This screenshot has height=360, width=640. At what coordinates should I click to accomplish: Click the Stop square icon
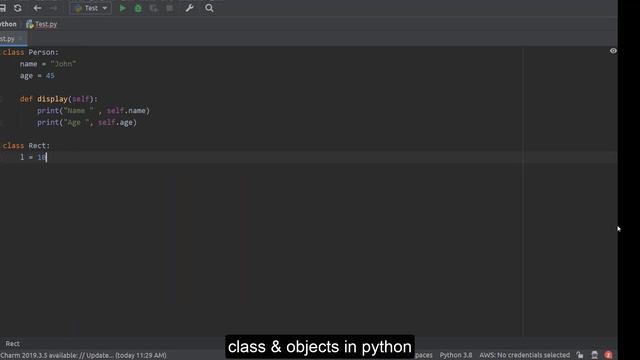169,8
